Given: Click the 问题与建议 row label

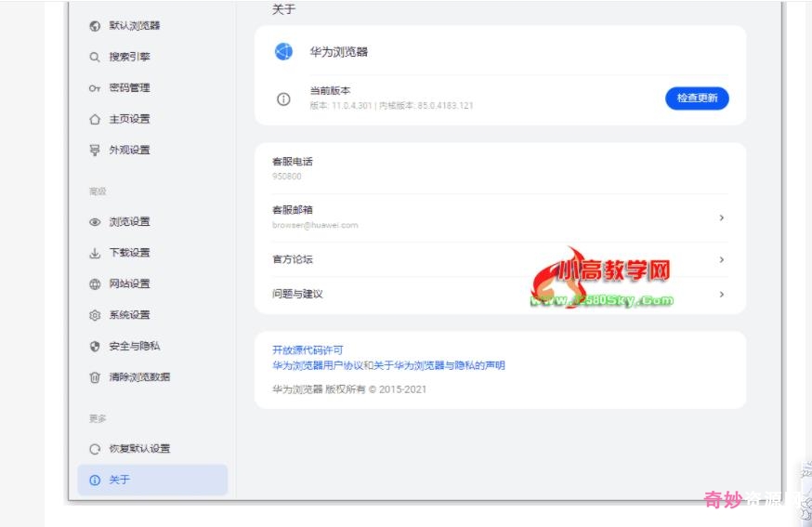Looking at the screenshot, I should [298, 295].
